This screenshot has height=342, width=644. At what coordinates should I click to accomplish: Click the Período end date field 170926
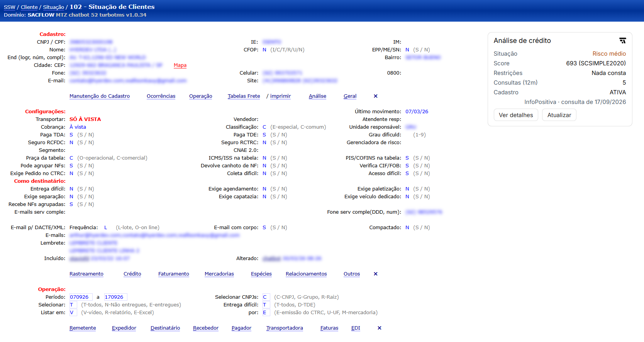115,297
